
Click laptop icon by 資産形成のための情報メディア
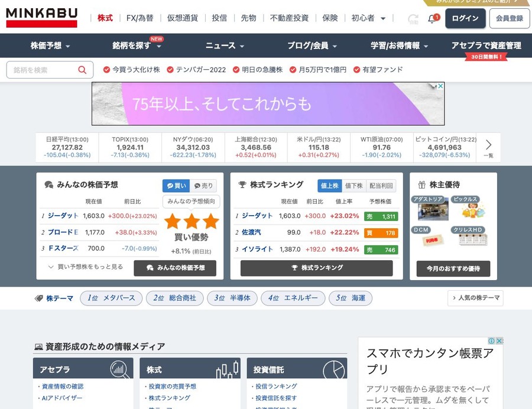pyautogui.click(x=38, y=346)
